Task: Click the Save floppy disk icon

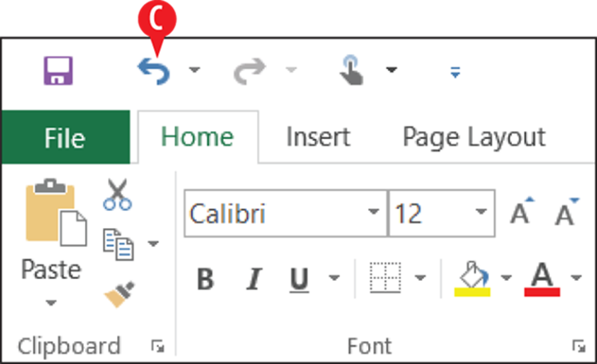Action: click(x=58, y=71)
